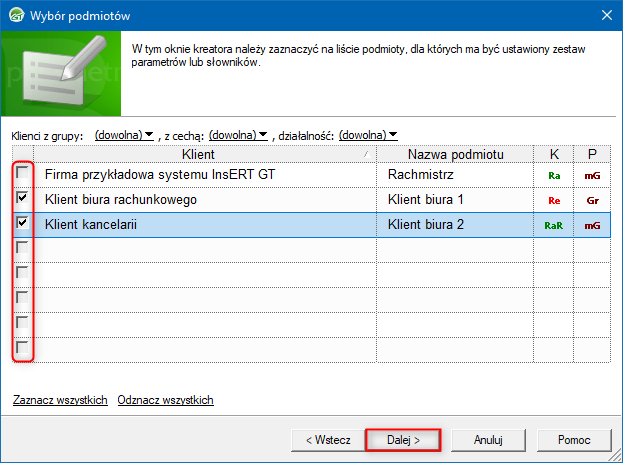Select the 'Klient kancelarii' row text

pyautogui.click(x=91, y=225)
